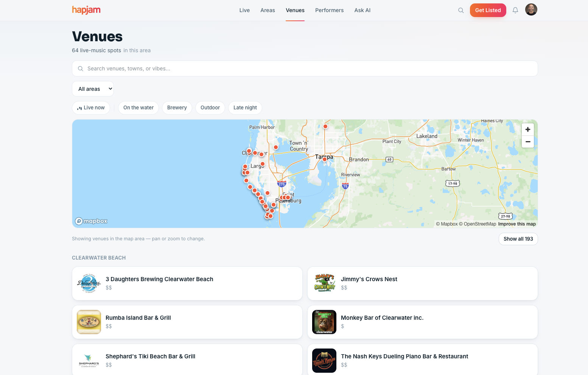Go to the Live nav tab
588x375 pixels.
(x=244, y=10)
